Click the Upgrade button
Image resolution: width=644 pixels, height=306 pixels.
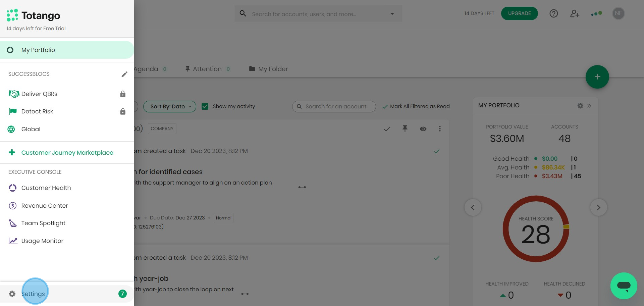[x=519, y=13]
